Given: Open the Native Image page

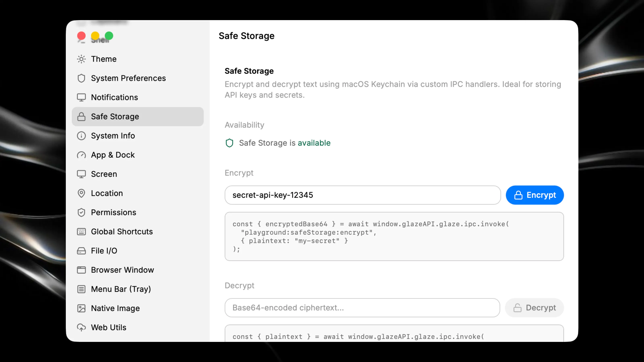Looking at the screenshot, I should coord(137,308).
